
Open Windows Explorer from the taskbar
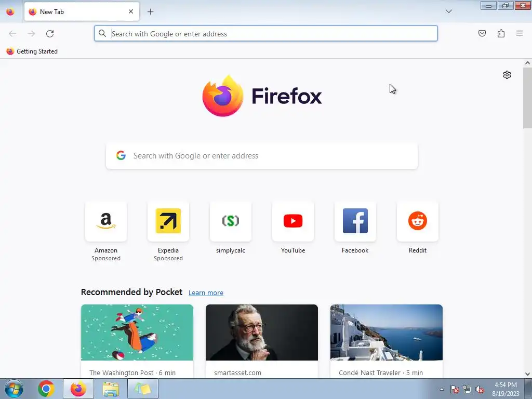[x=111, y=389]
